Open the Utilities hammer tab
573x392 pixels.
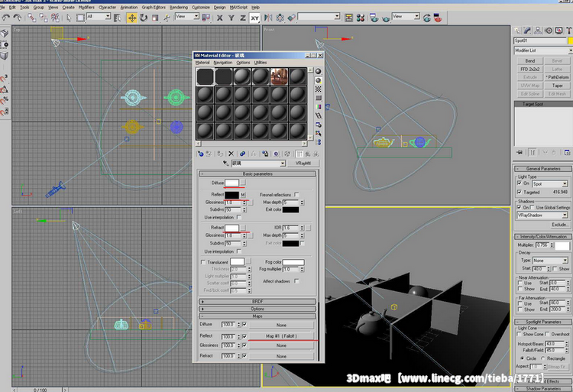[569, 31]
